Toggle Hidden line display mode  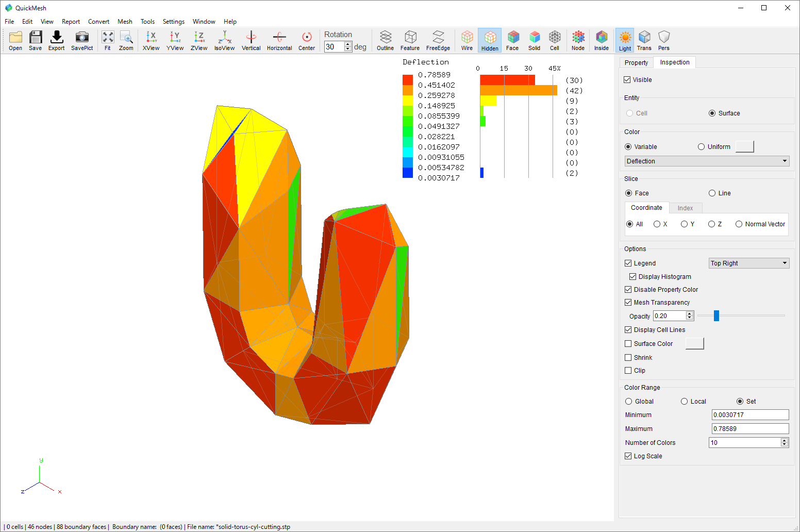[490, 40]
